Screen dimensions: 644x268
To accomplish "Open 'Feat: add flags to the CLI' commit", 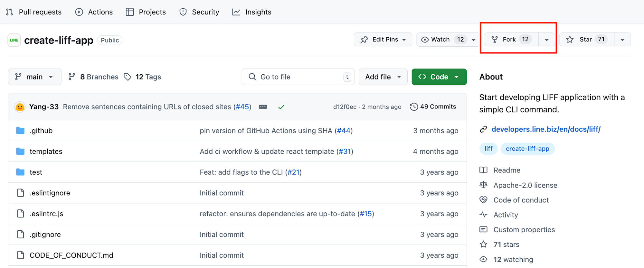I will point(241,172).
